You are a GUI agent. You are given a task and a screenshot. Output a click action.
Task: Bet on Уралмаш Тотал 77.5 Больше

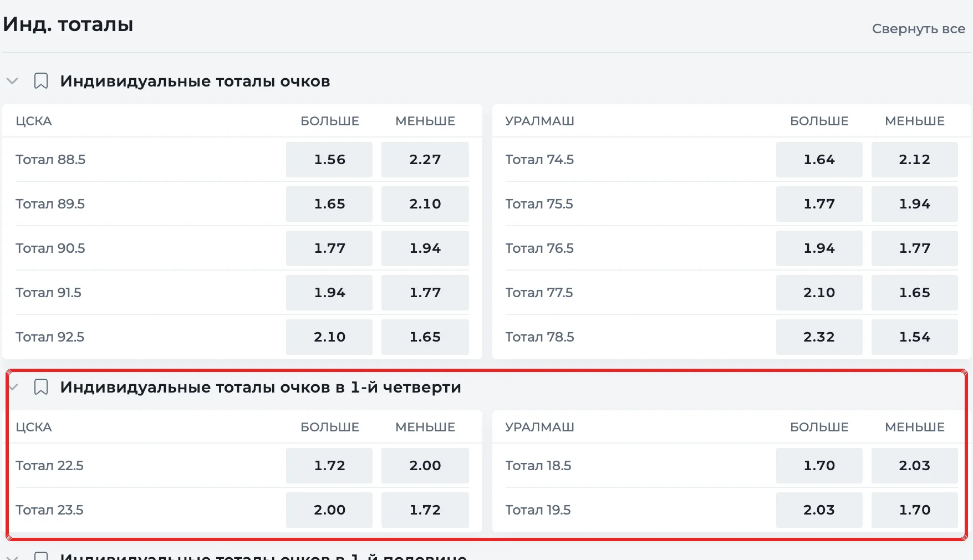click(x=819, y=293)
